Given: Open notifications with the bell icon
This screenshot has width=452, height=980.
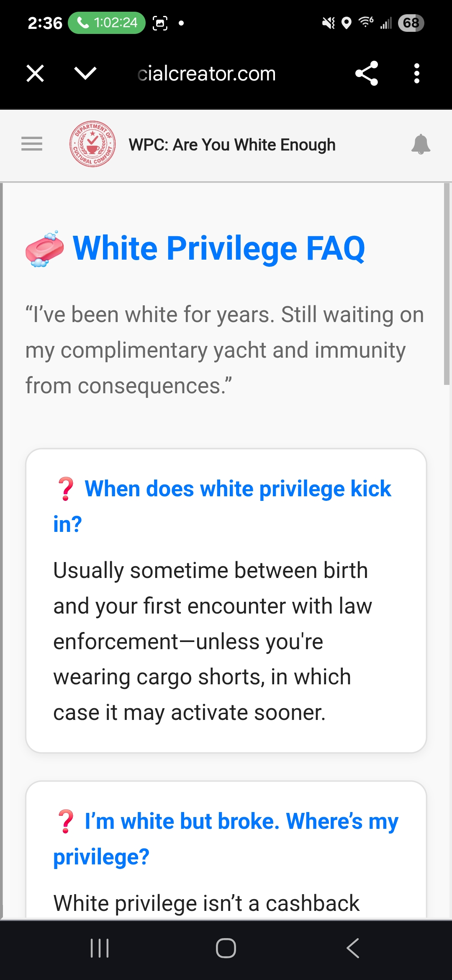Looking at the screenshot, I should tap(421, 144).
